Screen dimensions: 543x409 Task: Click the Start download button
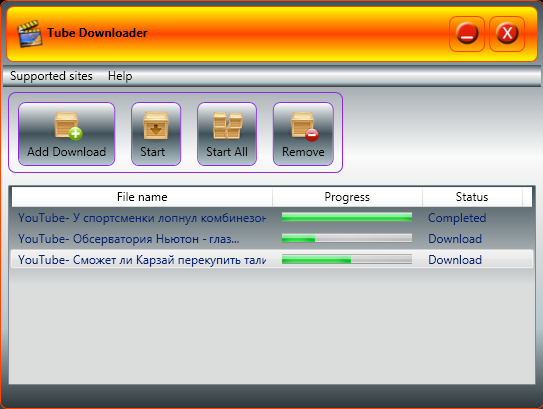click(x=156, y=134)
